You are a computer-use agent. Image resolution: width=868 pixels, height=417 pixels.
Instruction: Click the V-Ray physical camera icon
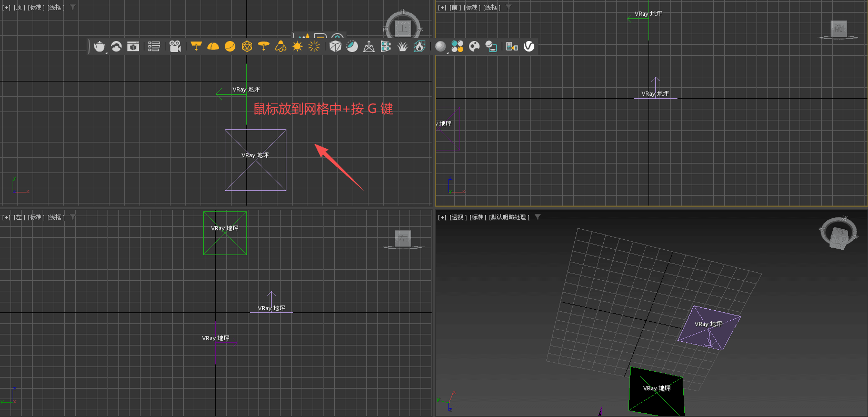point(175,47)
